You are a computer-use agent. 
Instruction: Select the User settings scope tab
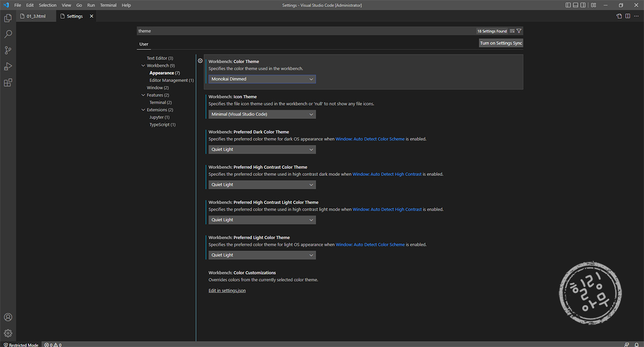[x=144, y=44]
